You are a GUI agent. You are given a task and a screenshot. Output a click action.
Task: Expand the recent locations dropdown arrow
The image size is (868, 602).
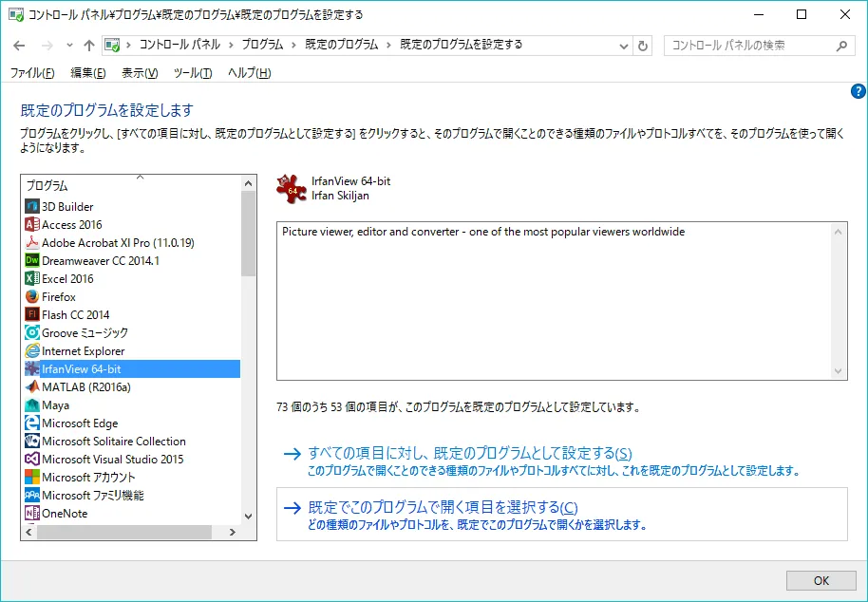click(x=68, y=46)
